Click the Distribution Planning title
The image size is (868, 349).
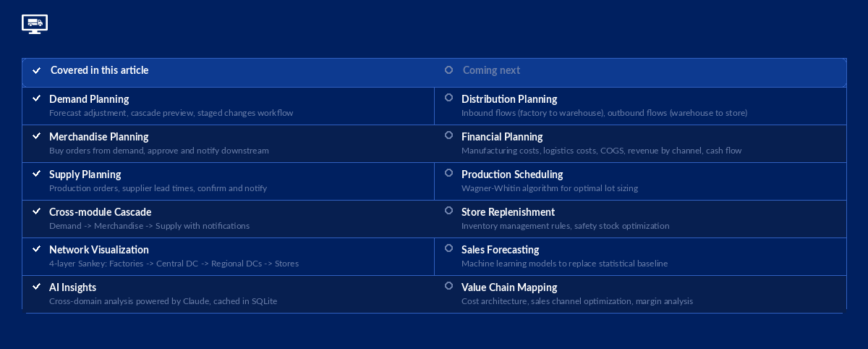tap(509, 99)
